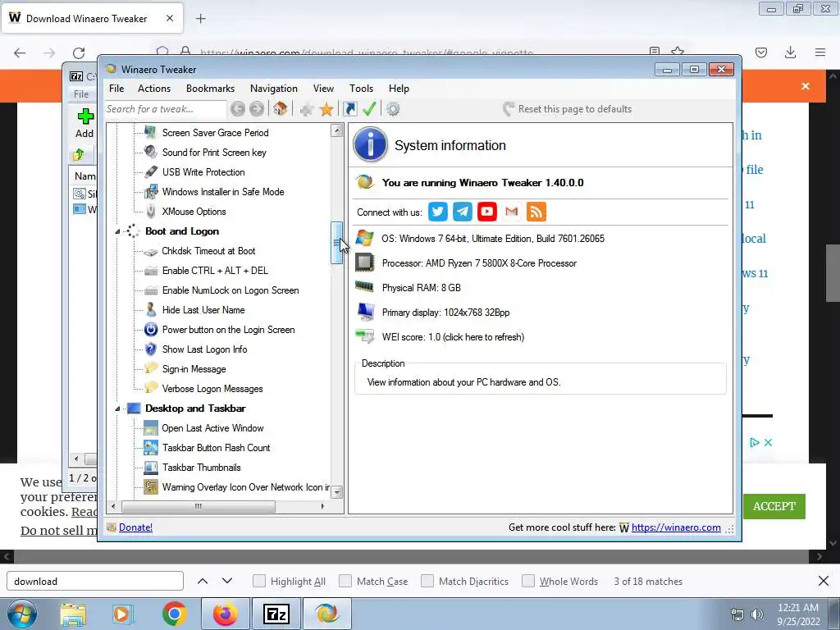Open the bookmarks gold star icon
This screenshot has width=840, height=630.
(x=326, y=110)
